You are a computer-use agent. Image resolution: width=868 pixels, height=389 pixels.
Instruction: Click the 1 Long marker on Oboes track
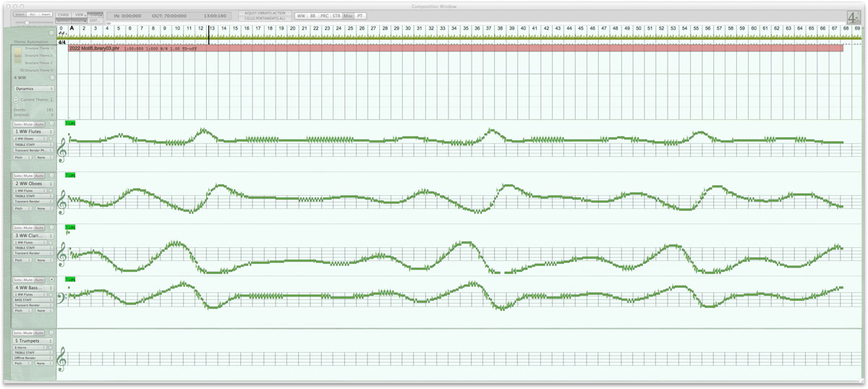tap(70, 175)
